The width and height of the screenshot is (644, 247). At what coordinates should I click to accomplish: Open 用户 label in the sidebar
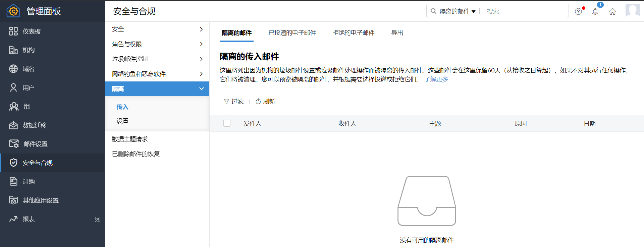pyautogui.click(x=29, y=87)
